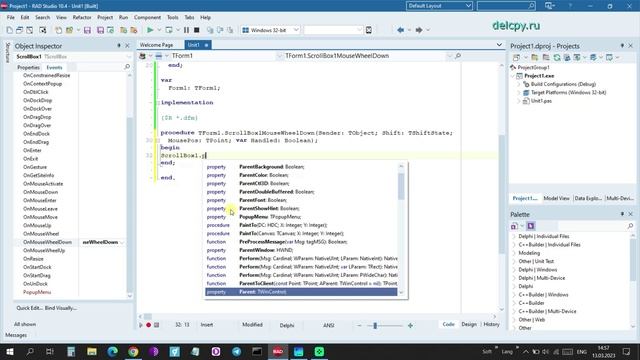Expand Build Configurations (Debug) node
This screenshot has height=360, width=640.
(x=519, y=84)
